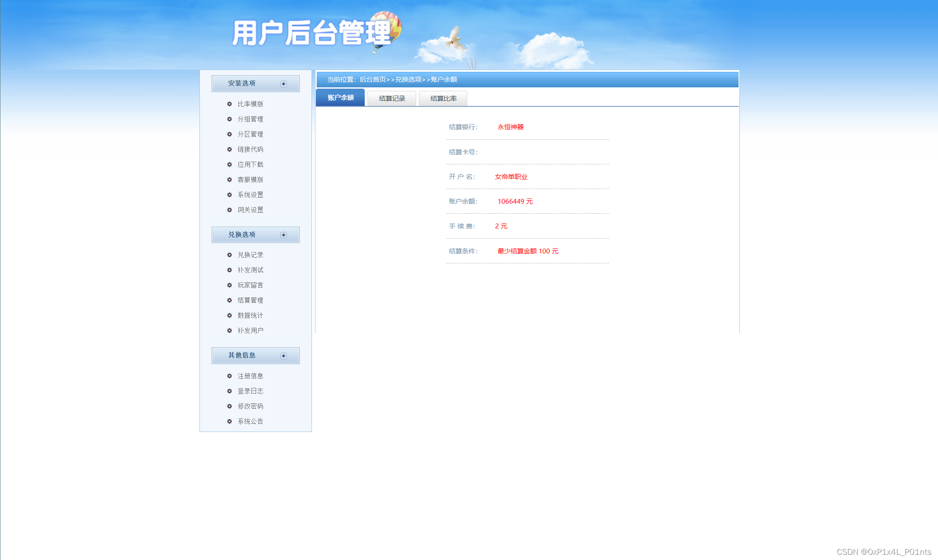The height and width of the screenshot is (560, 938).
Task: Click the gear bullet beside 客服模版
Action: point(229,179)
